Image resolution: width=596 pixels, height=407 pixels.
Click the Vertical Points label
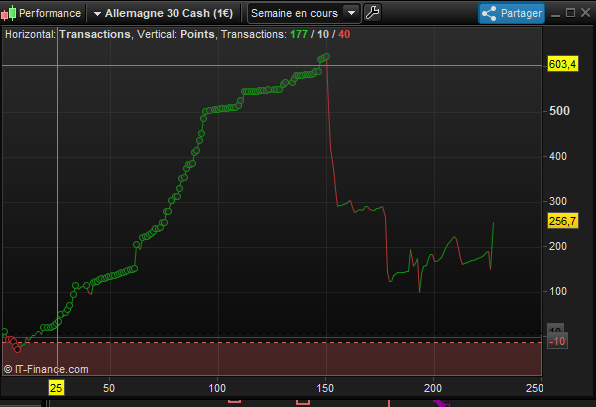point(176,35)
